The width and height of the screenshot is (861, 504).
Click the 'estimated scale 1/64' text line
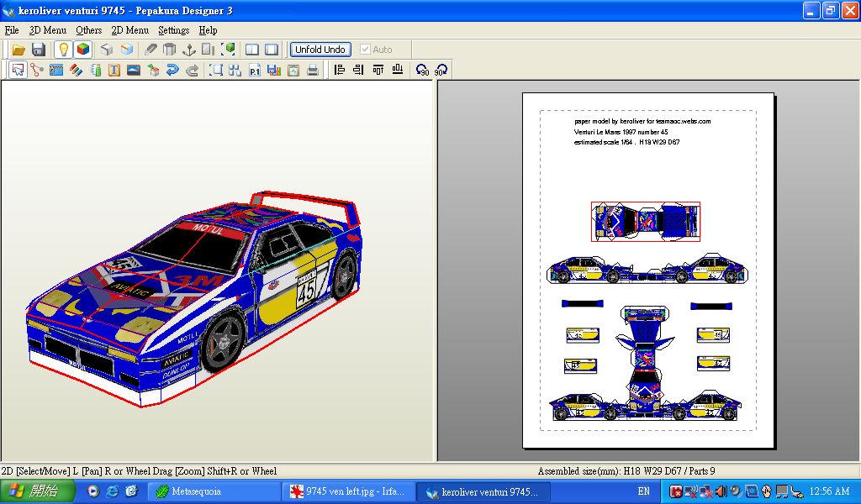point(626,143)
